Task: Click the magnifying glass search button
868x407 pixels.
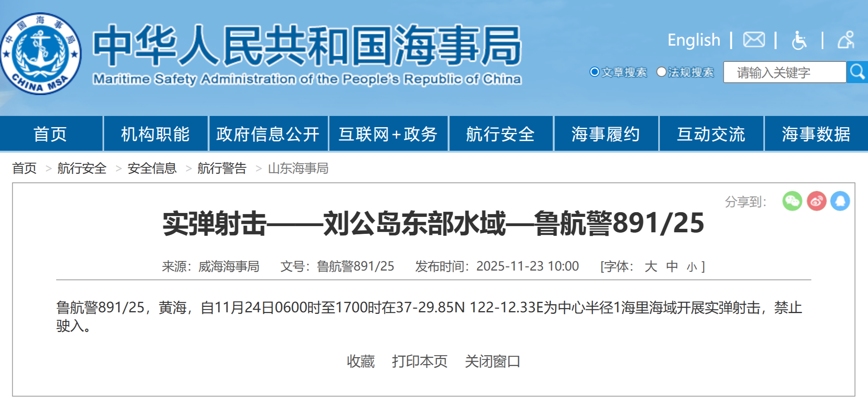Action: click(857, 72)
